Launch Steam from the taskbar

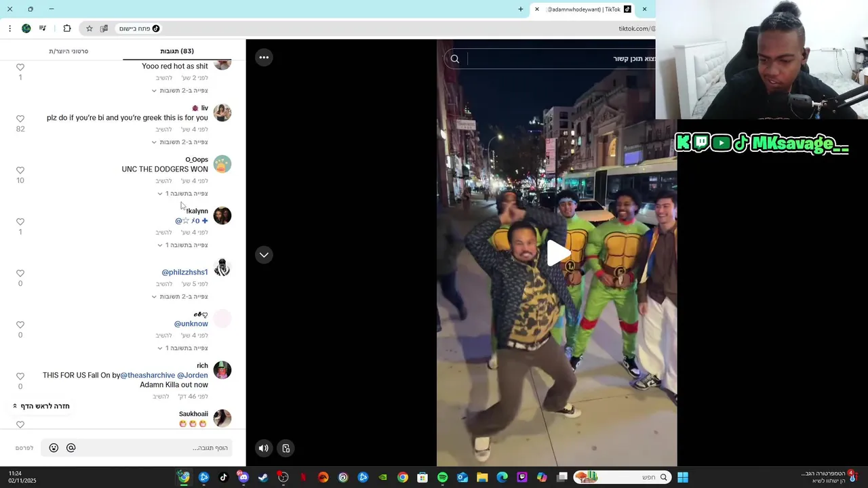(263, 478)
